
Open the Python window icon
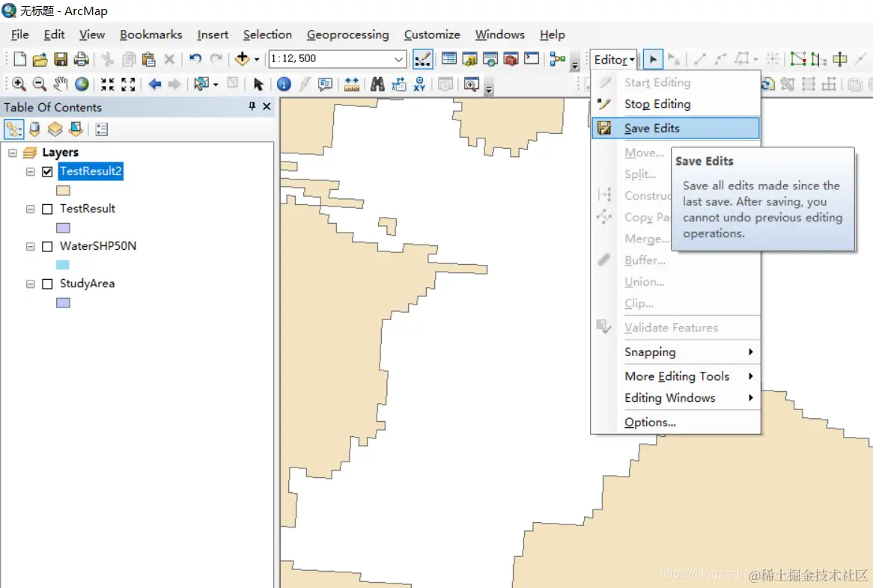coord(532,58)
